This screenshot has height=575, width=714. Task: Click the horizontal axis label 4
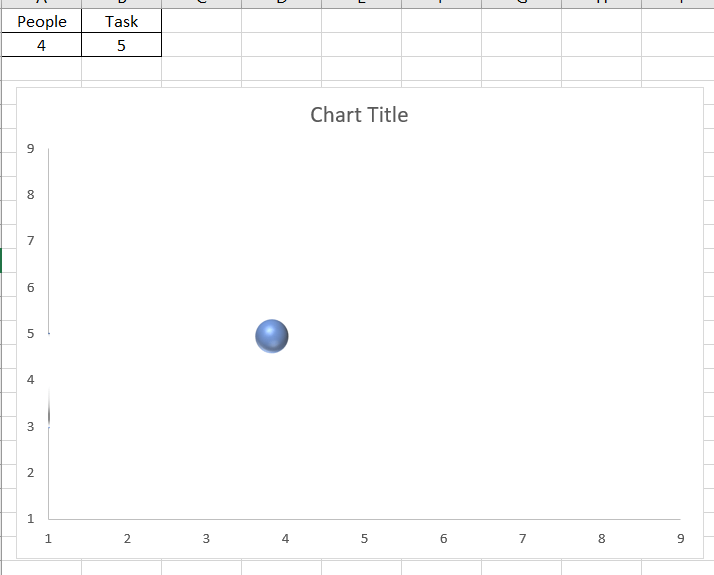tap(286, 539)
